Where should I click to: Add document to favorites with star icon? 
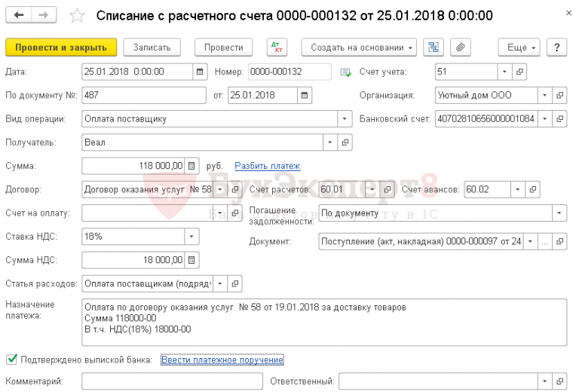tap(77, 16)
